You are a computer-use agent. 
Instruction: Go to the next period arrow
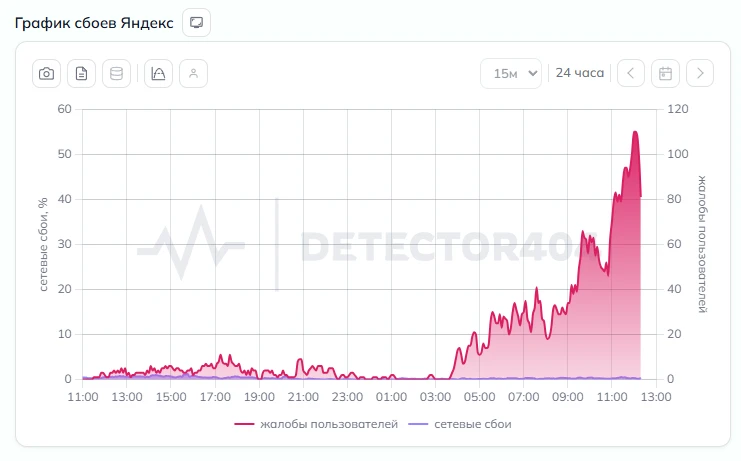[x=700, y=73]
